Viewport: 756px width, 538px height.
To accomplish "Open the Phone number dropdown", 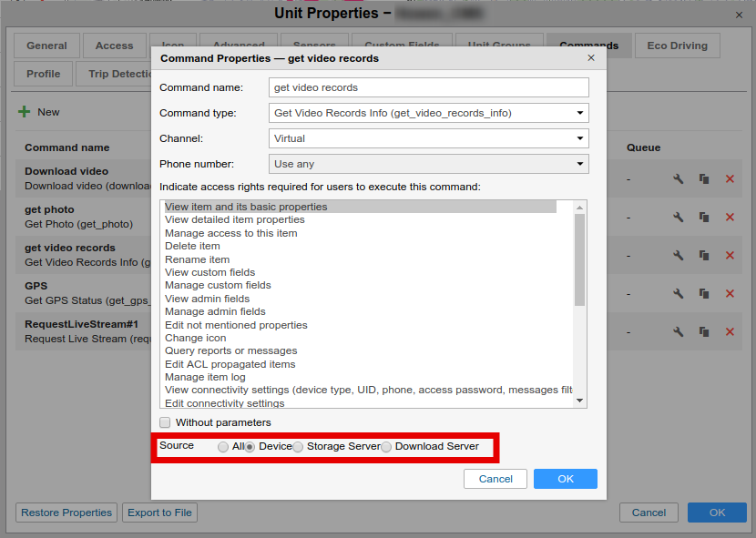I will tap(430, 164).
